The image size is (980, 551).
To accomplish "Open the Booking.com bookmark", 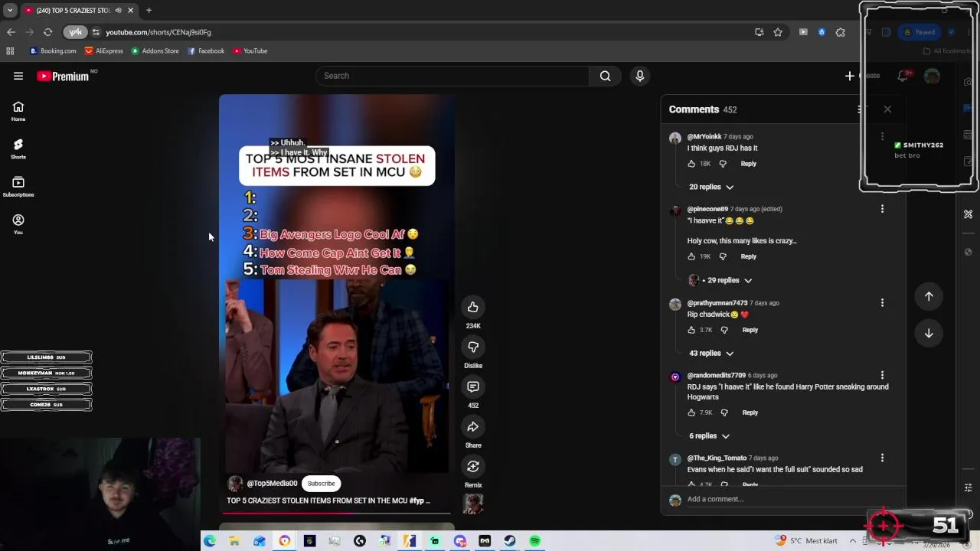I will click(53, 51).
